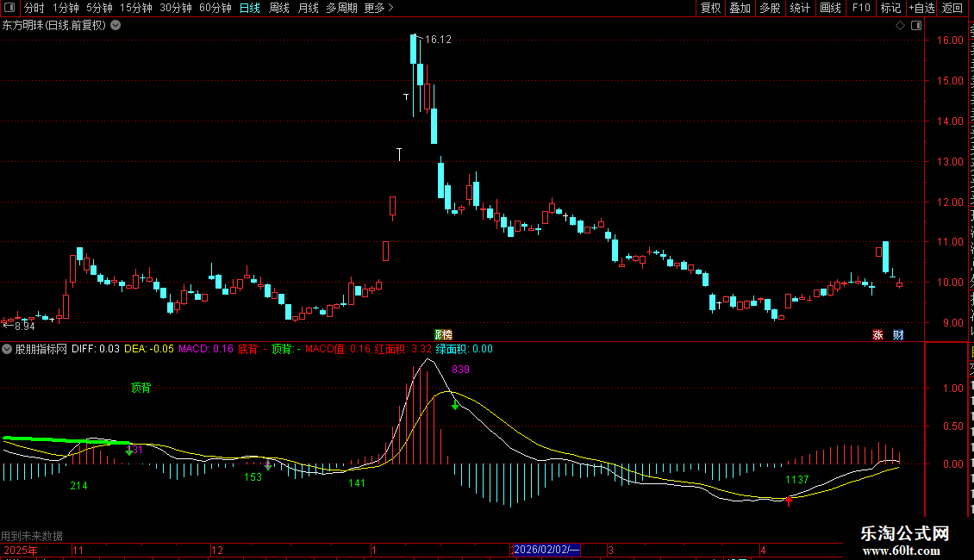Click the red up arrow near 1137
This screenshot has height=560, width=974.
point(789,501)
